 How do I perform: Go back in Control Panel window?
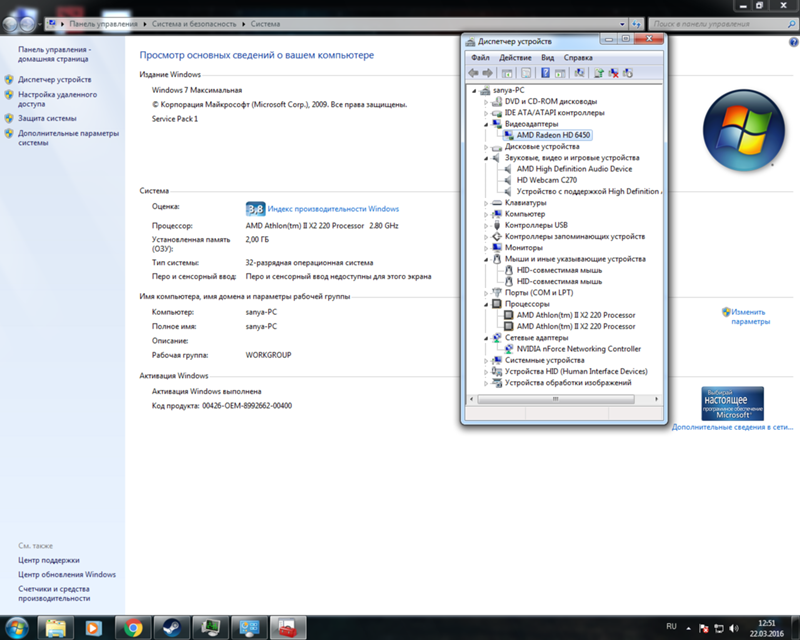[10, 24]
